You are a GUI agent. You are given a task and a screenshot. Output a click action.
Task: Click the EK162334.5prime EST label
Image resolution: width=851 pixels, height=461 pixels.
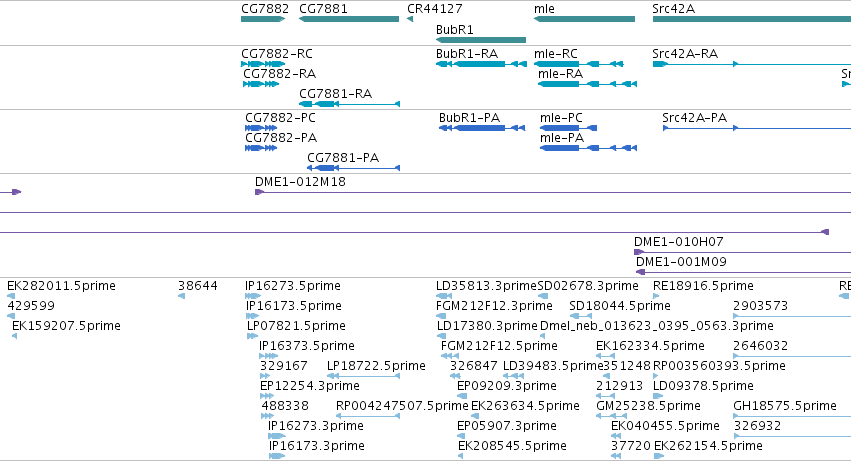click(x=650, y=346)
